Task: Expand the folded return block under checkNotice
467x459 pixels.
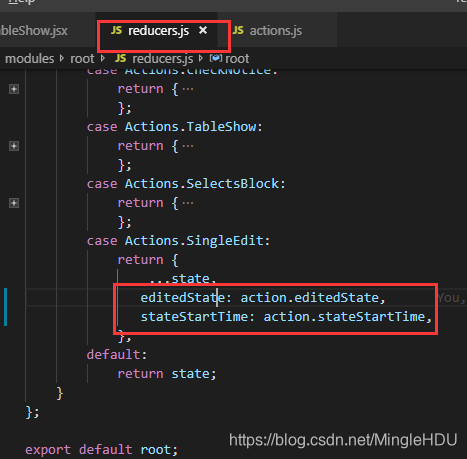Action: coord(14,89)
